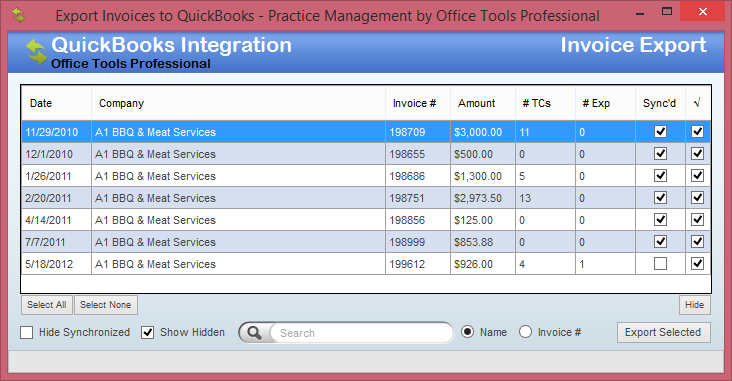
Task: Click the TCs value 11 cell
Action: [545, 132]
